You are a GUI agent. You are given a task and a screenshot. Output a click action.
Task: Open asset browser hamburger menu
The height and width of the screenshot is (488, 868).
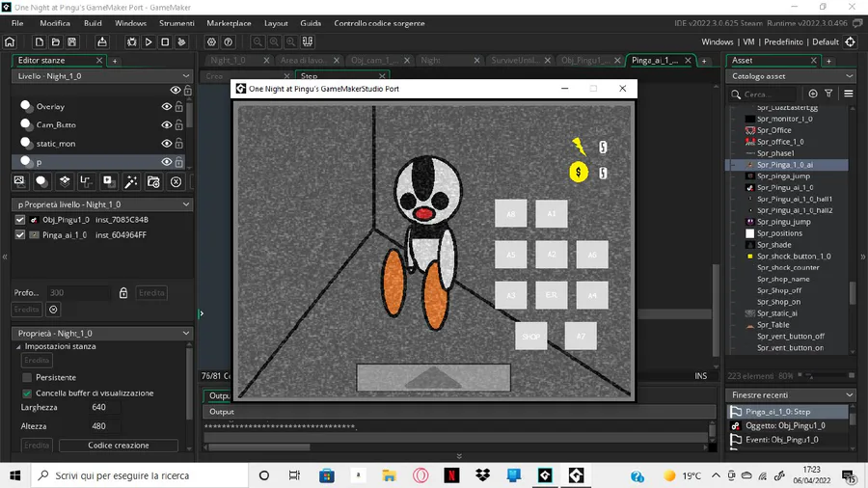coord(849,95)
